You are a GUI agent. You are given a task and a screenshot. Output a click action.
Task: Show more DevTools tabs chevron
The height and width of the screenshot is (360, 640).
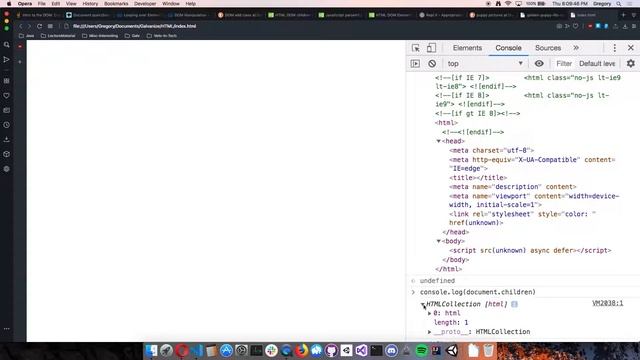[576, 48]
